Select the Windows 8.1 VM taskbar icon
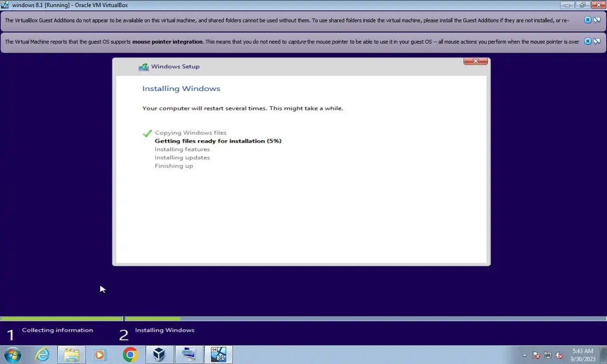 tap(218, 355)
